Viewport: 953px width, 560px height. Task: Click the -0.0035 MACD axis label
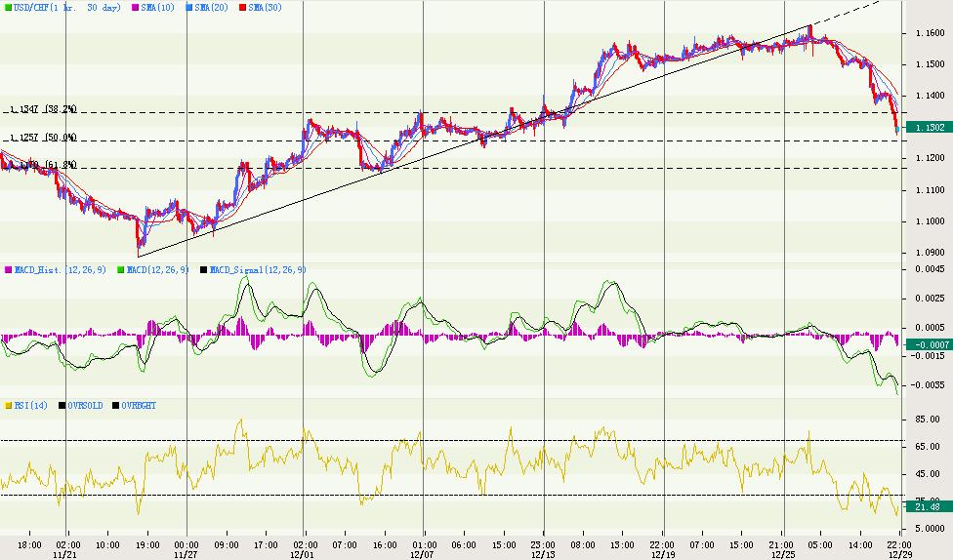pos(928,385)
